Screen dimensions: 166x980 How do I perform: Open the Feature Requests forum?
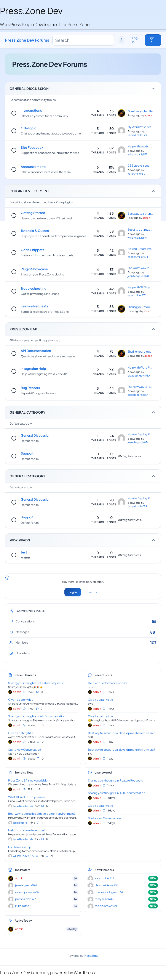(34, 306)
